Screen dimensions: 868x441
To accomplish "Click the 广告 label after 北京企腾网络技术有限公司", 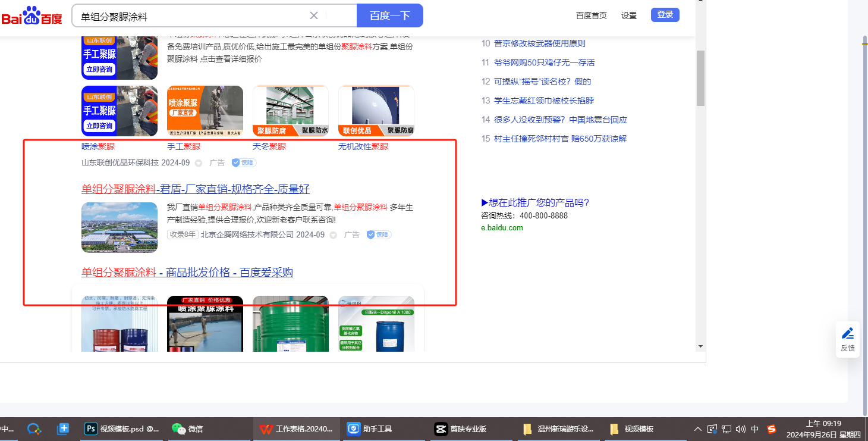I will tap(352, 234).
